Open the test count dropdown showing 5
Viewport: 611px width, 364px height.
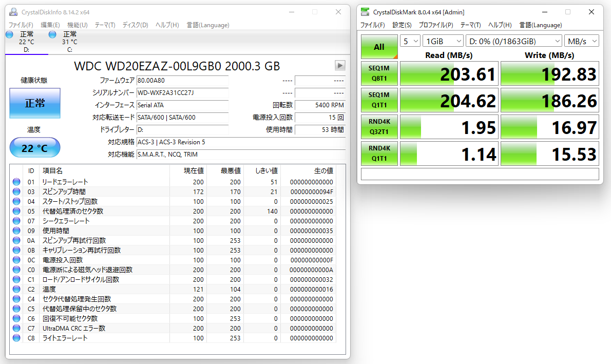(x=410, y=41)
